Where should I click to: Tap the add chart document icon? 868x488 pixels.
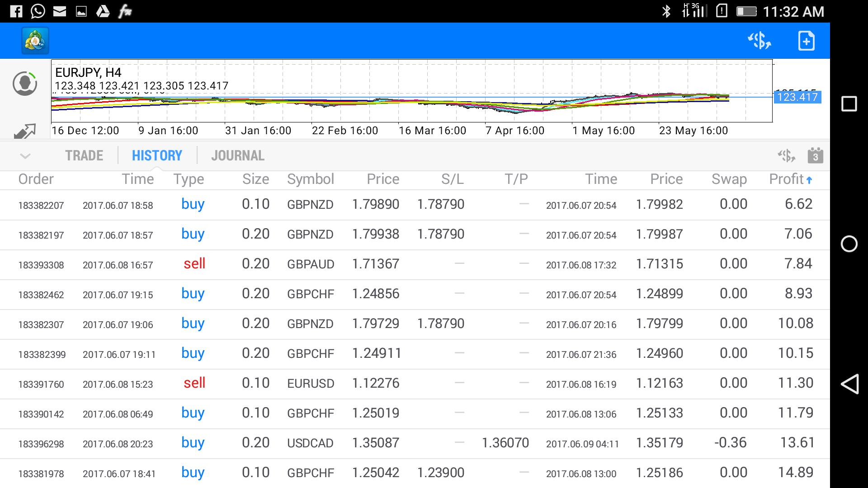tap(806, 41)
